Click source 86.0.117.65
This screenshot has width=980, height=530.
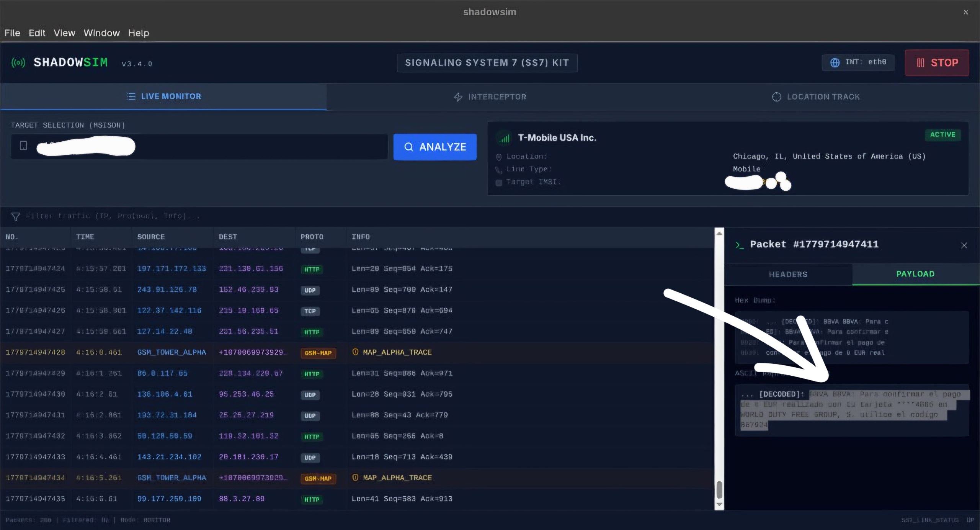coord(162,373)
